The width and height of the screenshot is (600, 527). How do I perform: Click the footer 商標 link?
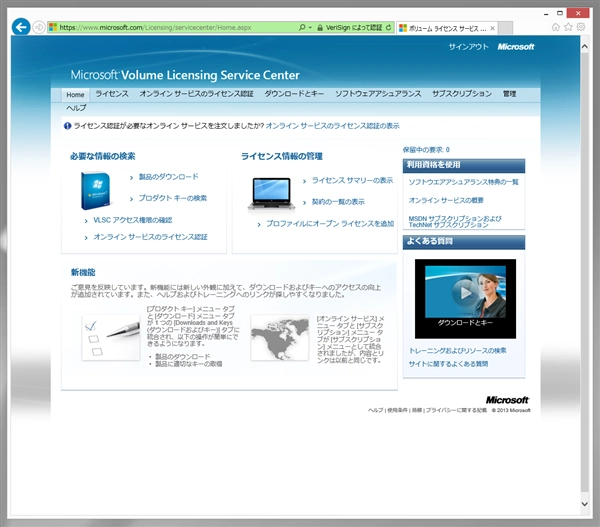[417, 410]
